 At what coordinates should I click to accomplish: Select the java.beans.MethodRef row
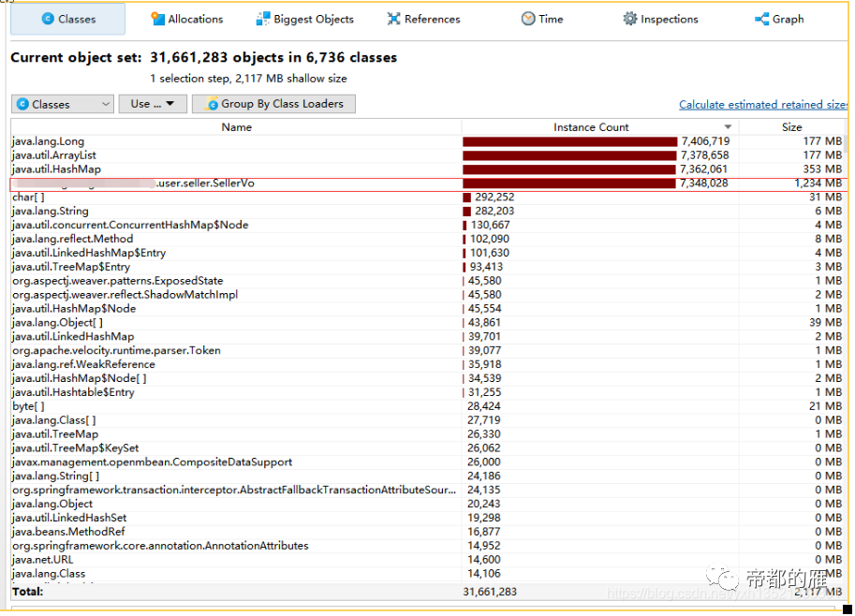427,532
